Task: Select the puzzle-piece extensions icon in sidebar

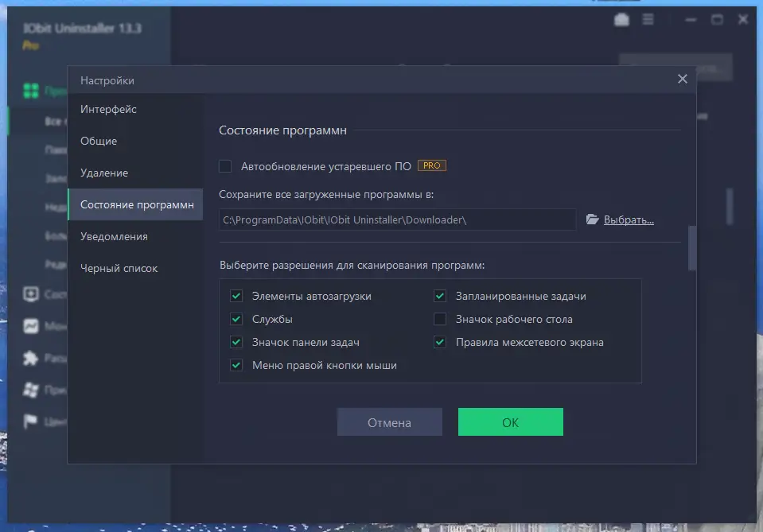Action: pos(29,358)
